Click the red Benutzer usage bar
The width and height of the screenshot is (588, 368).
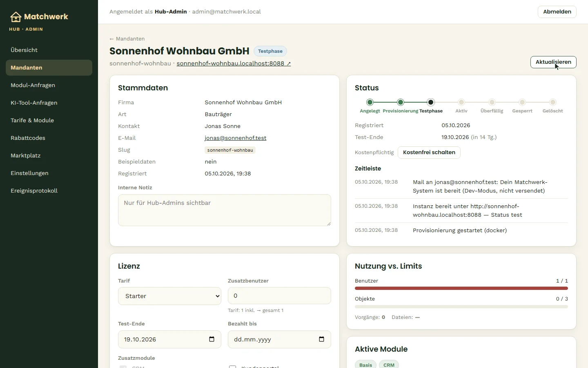point(461,288)
